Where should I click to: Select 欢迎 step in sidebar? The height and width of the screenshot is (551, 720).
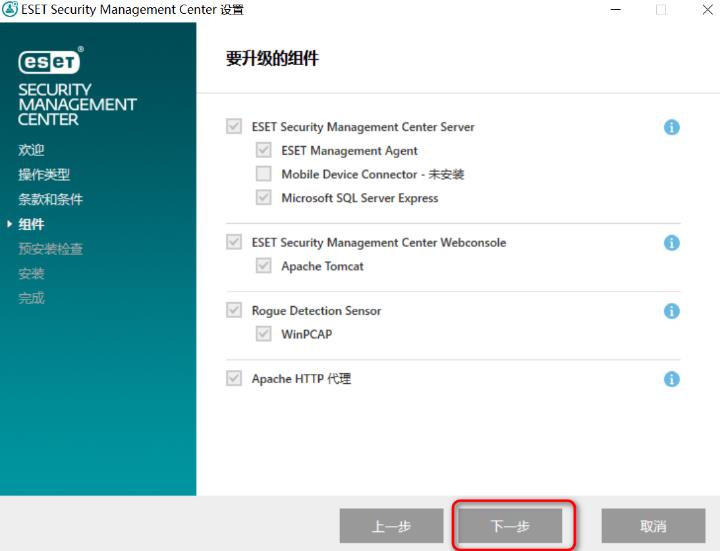point(31,150)
